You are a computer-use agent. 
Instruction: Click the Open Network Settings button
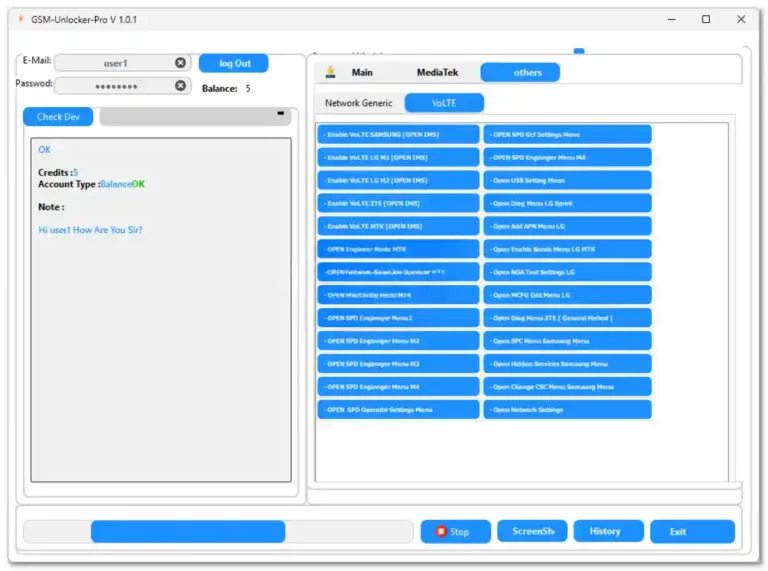(568, 410)
